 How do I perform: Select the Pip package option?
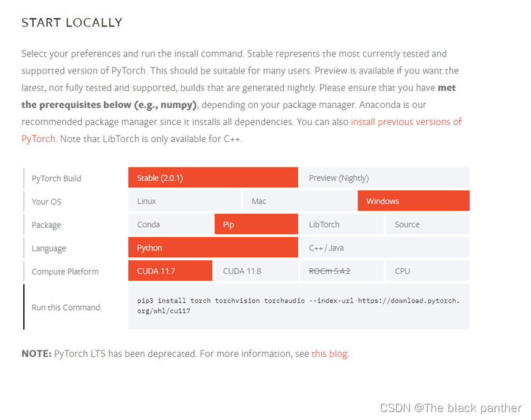(x=256, y=225)
